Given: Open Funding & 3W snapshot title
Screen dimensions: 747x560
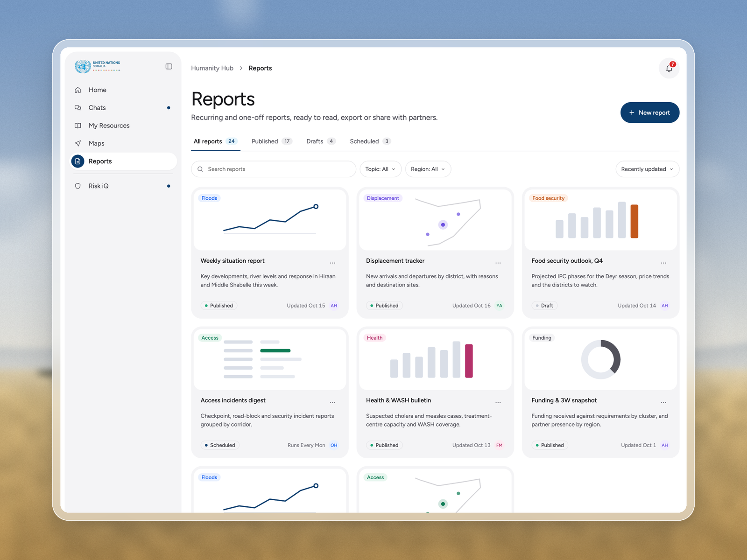Looking at the screenshot, I should tap(564, 400).
